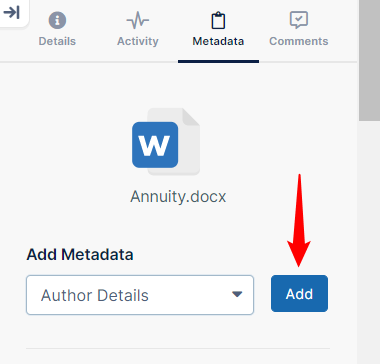Open the Author Details dropdown
The image size is (380, 364).
[140, 295]
